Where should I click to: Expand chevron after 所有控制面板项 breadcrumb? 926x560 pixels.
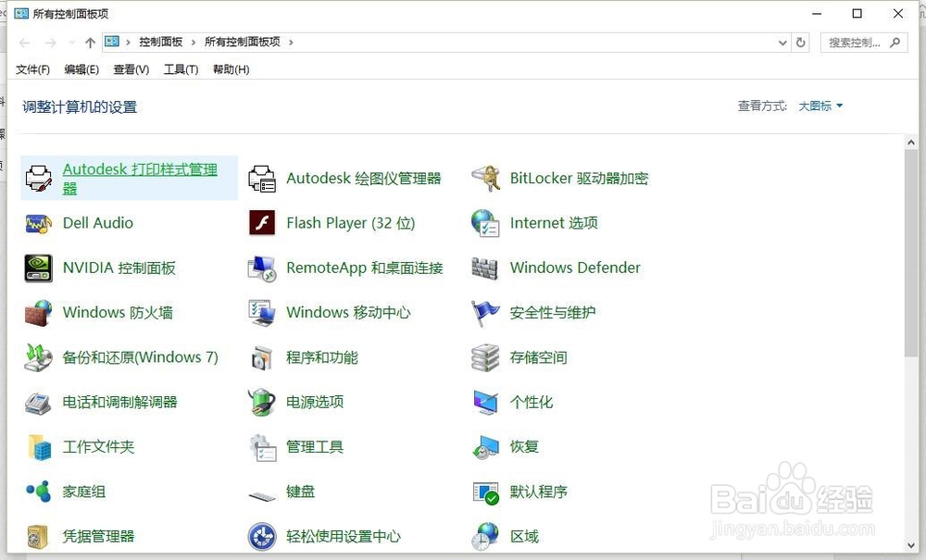point(291,43)
